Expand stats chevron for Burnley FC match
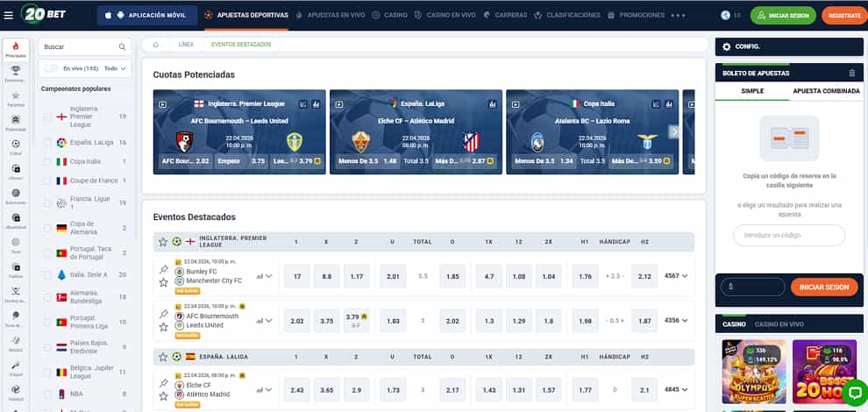 (268, 276)
